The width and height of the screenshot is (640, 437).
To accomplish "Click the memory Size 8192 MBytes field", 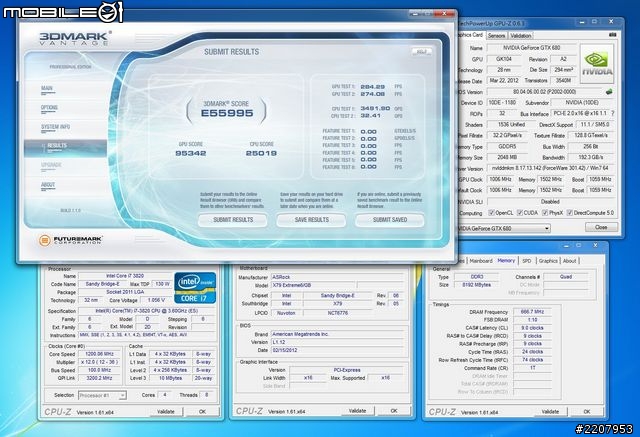I will point(477,285).
